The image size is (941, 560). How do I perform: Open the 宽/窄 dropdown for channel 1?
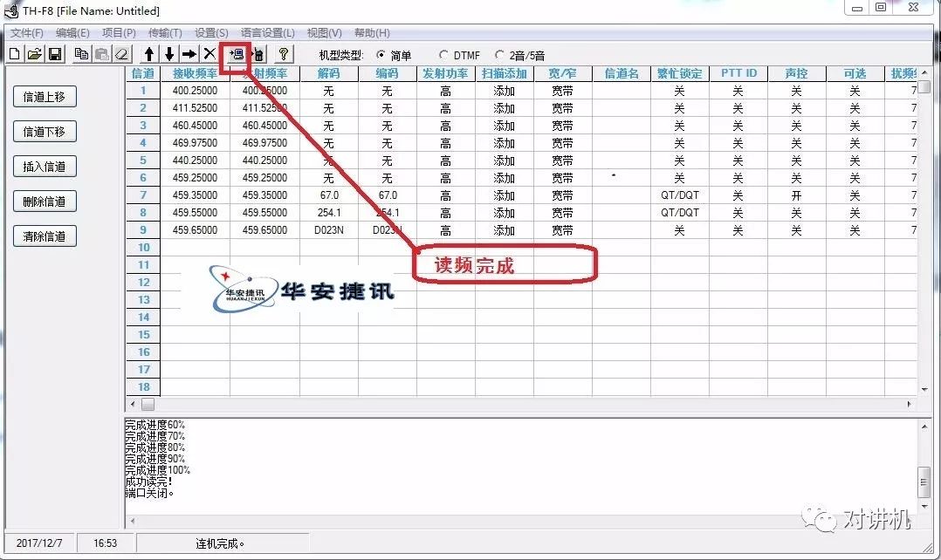(561, 90)
